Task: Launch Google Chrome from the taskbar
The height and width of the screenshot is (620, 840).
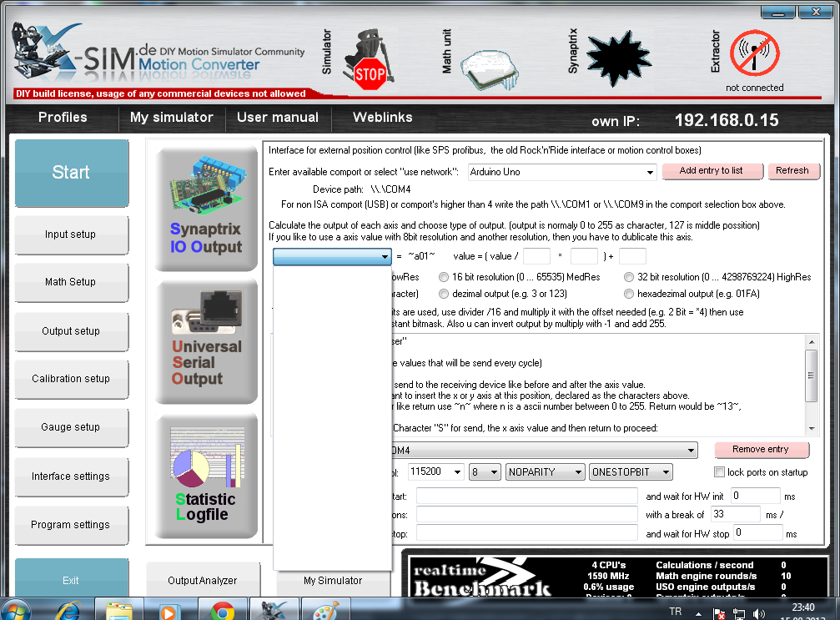Action: pos(222,611)
